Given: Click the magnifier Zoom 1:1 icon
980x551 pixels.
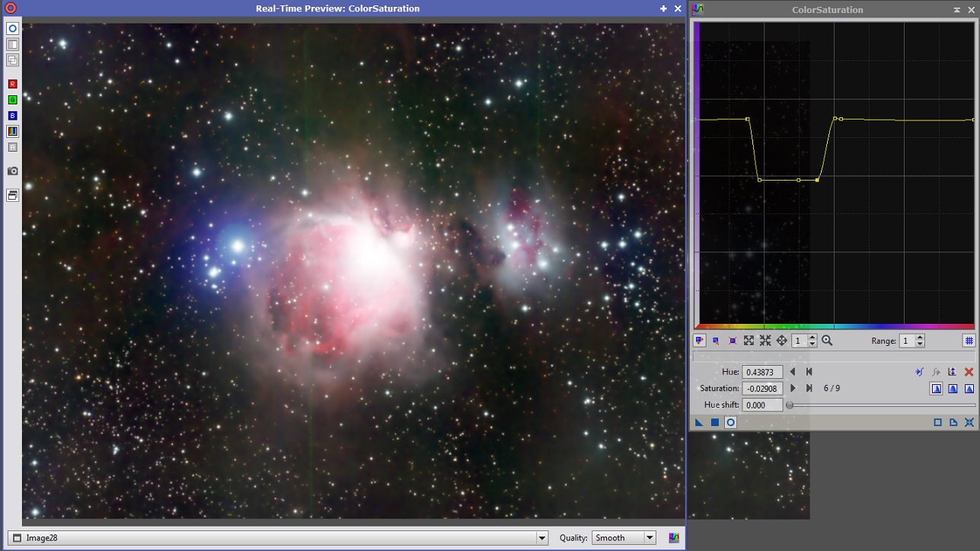Looking at the screenshot, I should (827, 341).
